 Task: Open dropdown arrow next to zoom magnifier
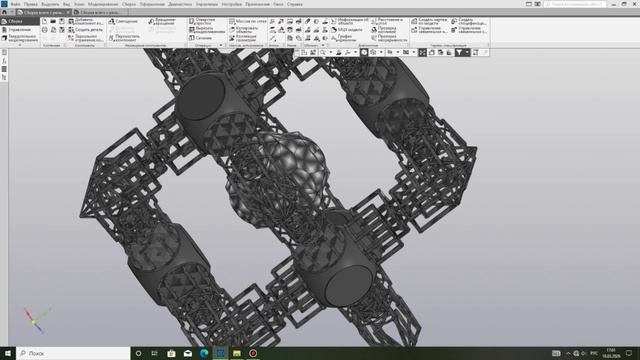(331, 52)
